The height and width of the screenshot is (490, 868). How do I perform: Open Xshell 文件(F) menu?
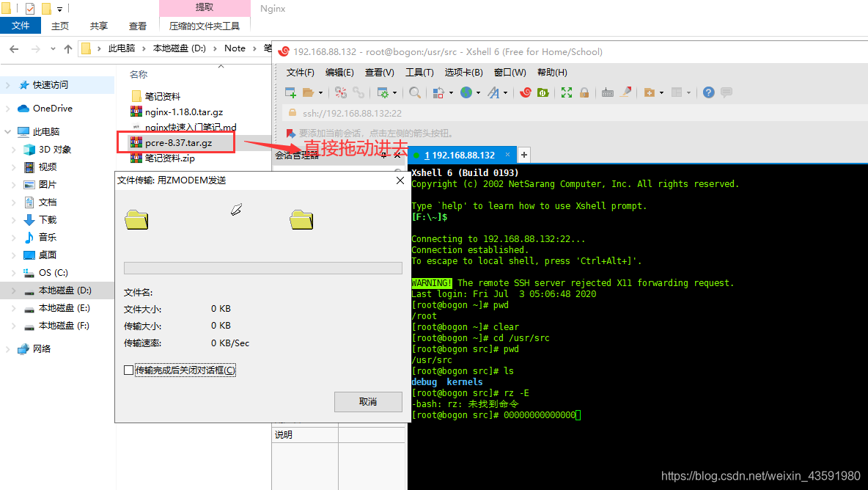pyautogui.click(x=300, y=73)
